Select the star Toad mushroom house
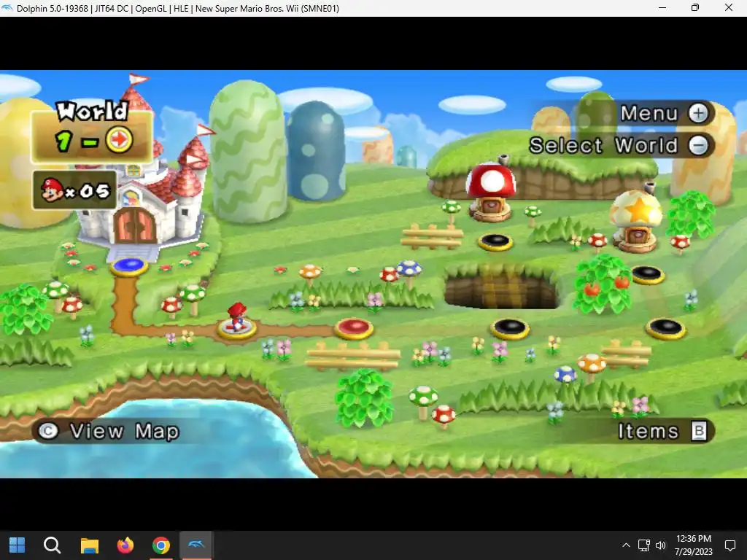The image size is (747, 560). (636, 220)
